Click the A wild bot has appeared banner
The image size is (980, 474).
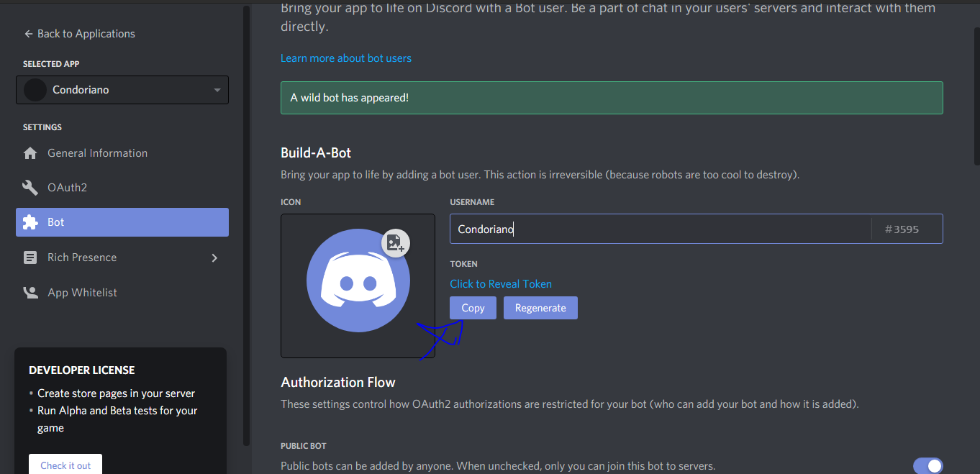612,98
